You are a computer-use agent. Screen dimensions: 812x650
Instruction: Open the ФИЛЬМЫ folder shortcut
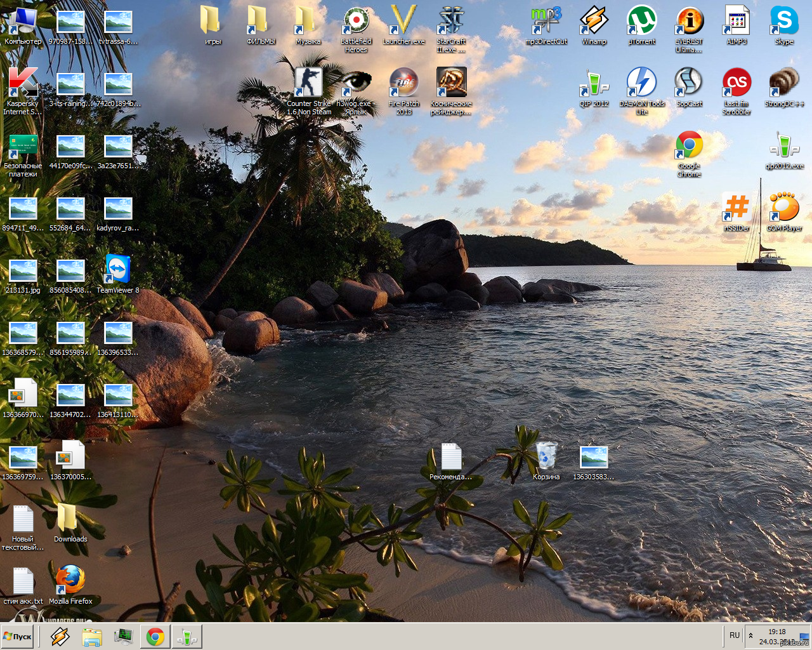point(261,25)
